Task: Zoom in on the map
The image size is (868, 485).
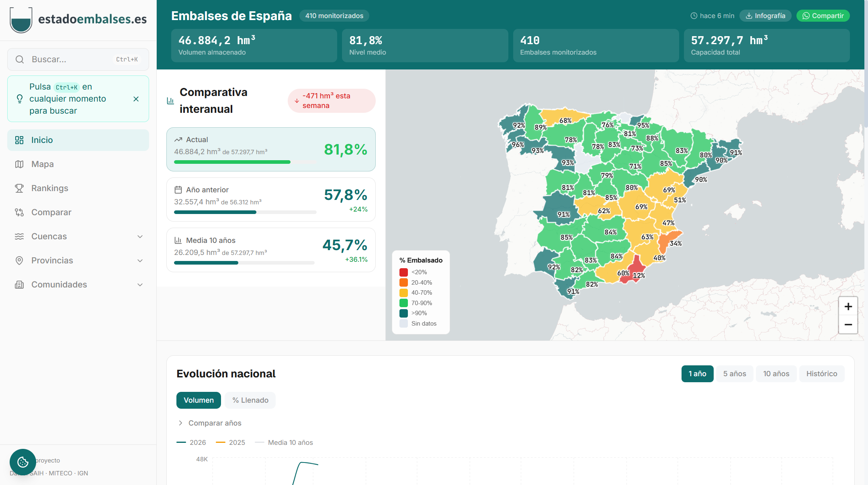Action: pos(848,306)
